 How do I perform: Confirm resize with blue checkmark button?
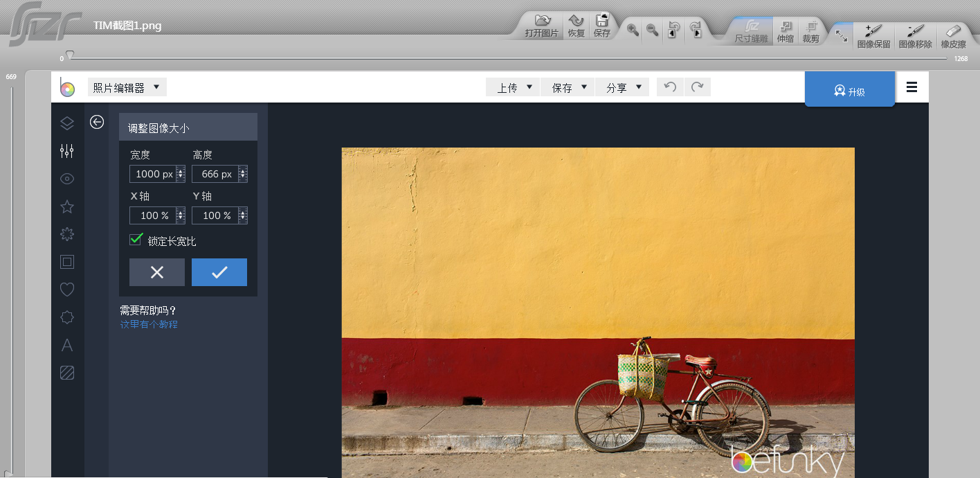click(x=219, y=272)
